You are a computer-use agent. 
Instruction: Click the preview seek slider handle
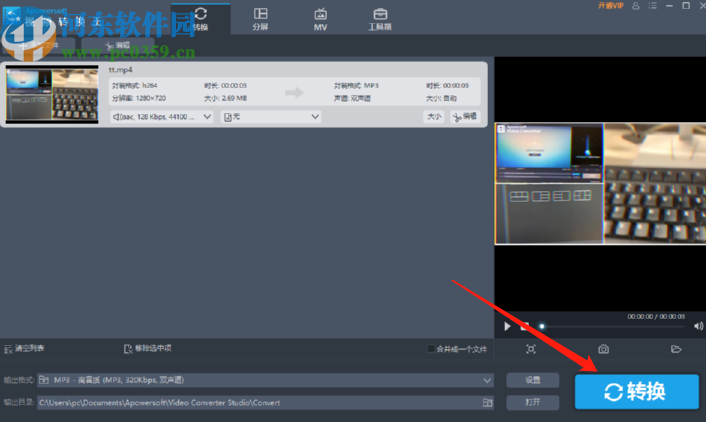click(542, 326)
